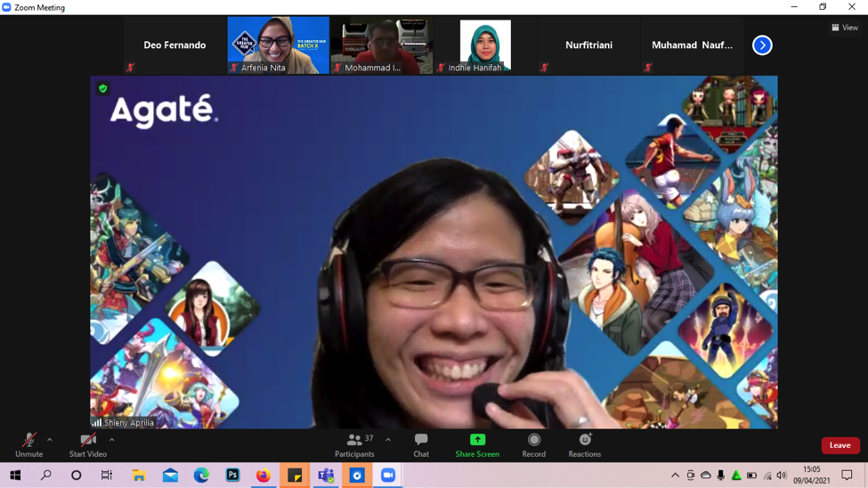Open Cortana circle icon
This screenshot has height=488, width=868.
[77, 476]
